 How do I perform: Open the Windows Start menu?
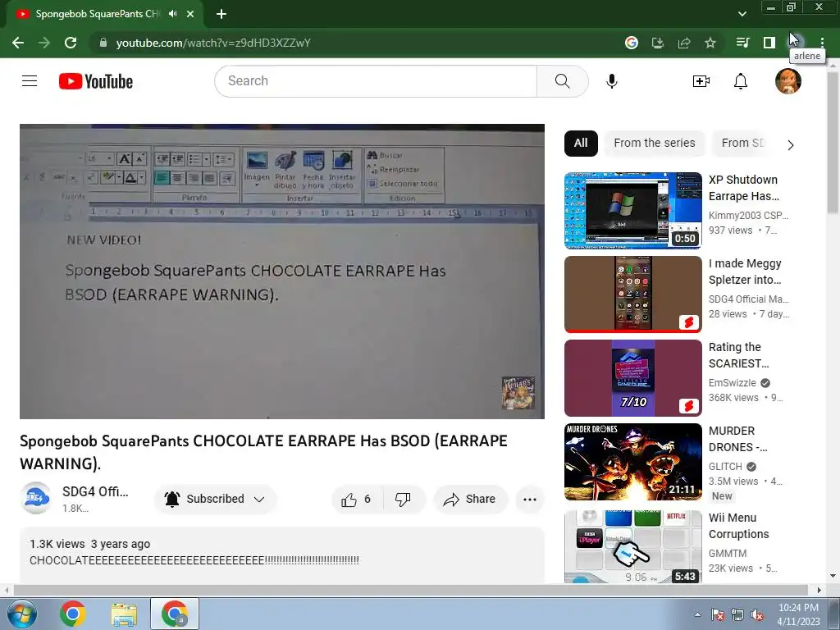(x=21, y=614)
